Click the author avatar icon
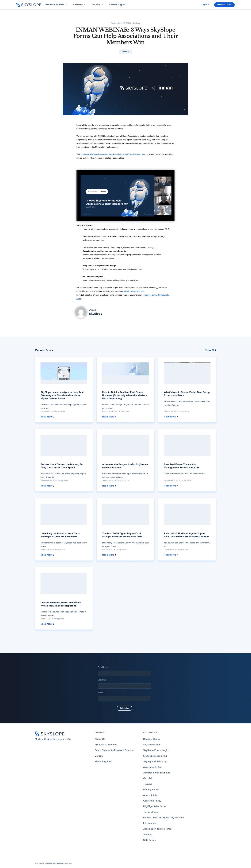 pyautogui.click(x=81, y=312)
